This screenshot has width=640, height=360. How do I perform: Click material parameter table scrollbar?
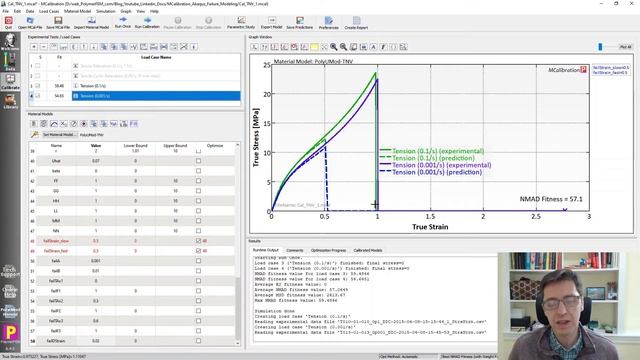click(x=238, y=308)
